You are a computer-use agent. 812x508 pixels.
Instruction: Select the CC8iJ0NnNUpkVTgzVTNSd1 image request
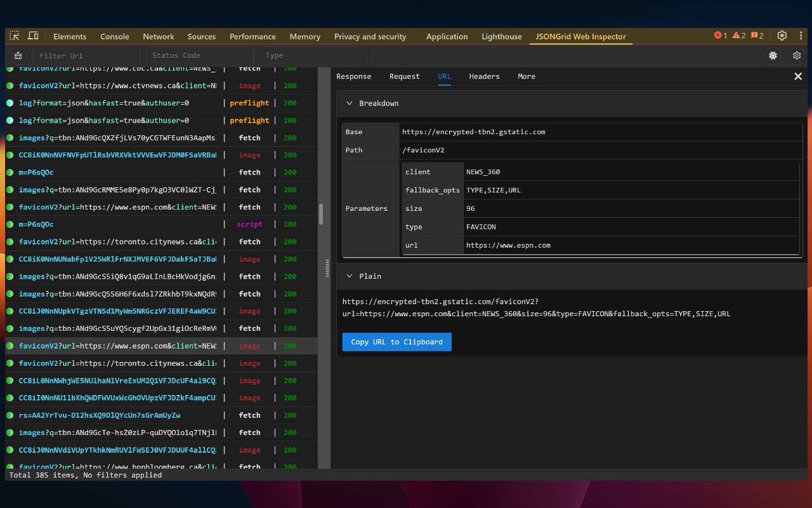(162, 311)
